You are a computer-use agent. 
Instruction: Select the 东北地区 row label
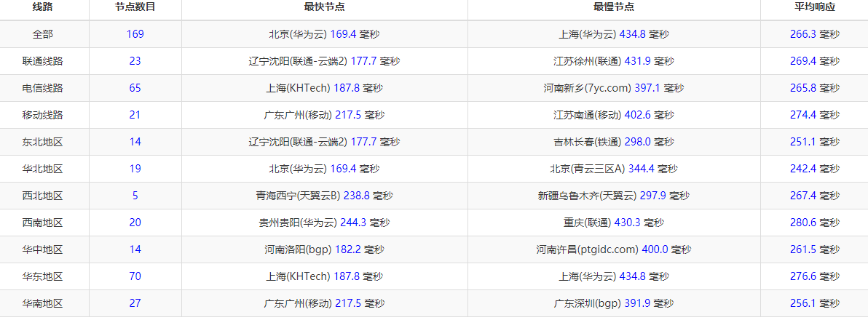pos(43,142)
